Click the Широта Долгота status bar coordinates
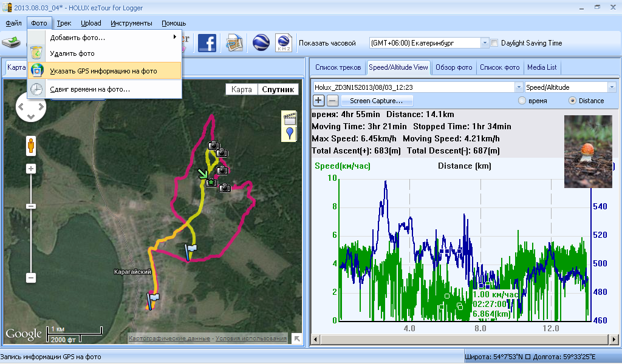The image size is (622, 364). pos(530,357)
